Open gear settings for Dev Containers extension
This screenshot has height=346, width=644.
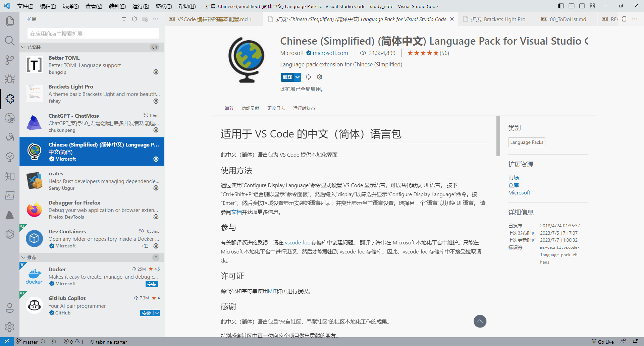pyautogui.click(x=156, y=246)
